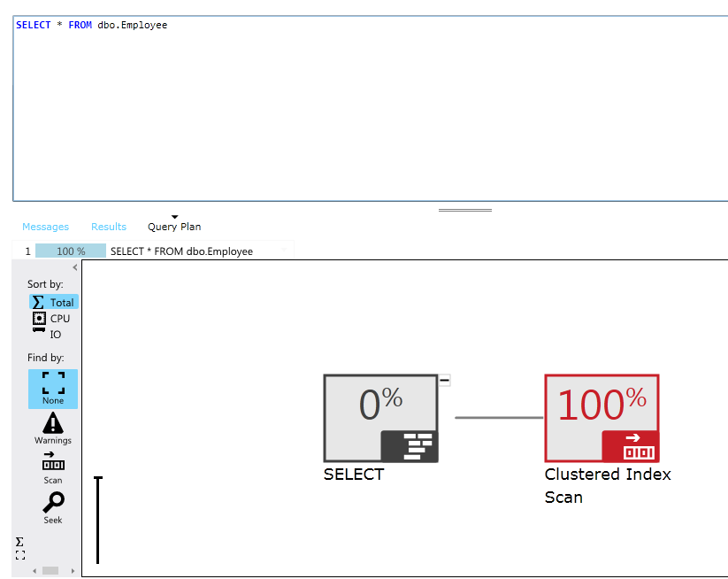The image size is (728, 579).
Task: Find Scan operators in the plan
Action: 53,467
